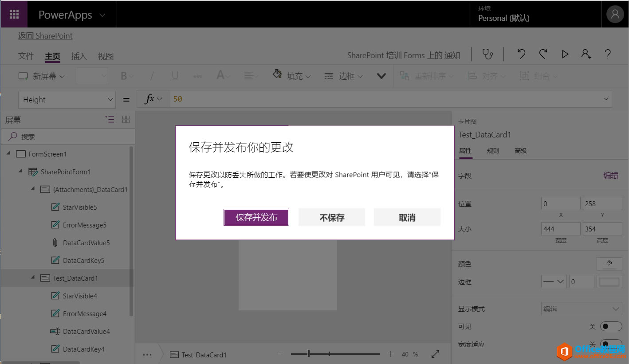629x364 pixels.
Task: Click the 高度 size field
Action: (602, 229)
